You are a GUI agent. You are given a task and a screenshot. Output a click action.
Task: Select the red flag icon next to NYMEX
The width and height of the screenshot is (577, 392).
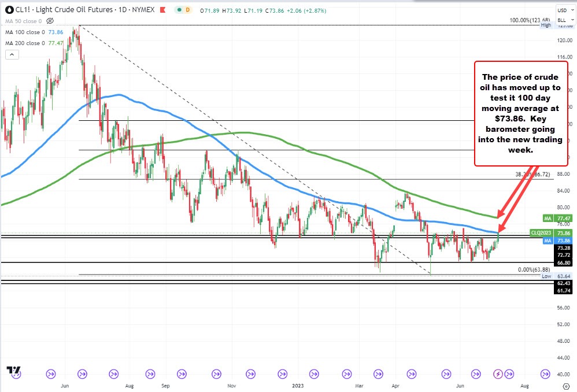click(x=162, y=9)
